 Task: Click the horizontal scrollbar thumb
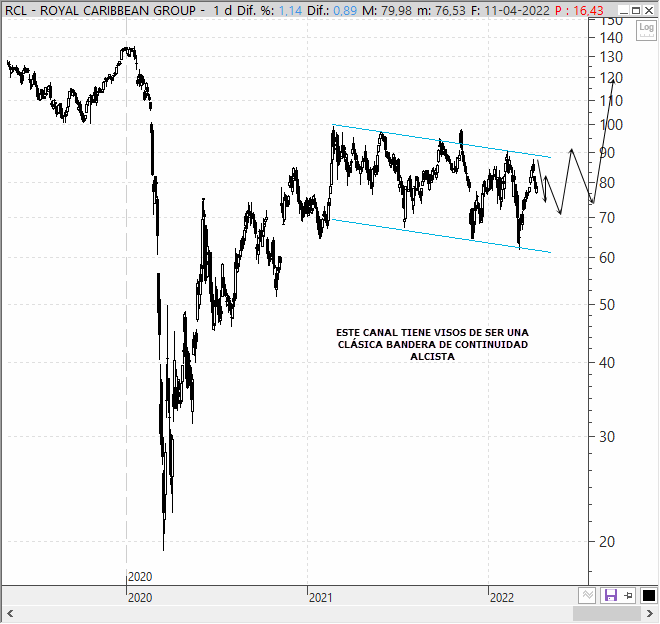coord(607,613)
